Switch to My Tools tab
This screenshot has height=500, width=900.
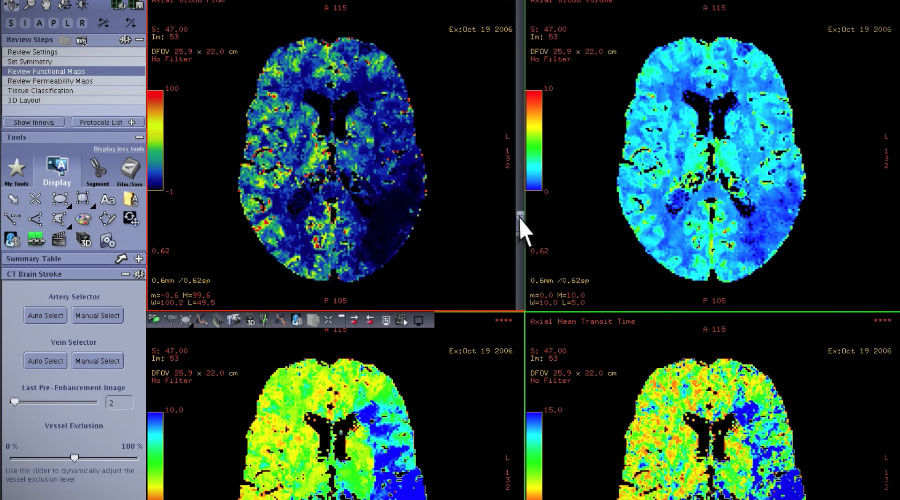(x=17, y=171)
